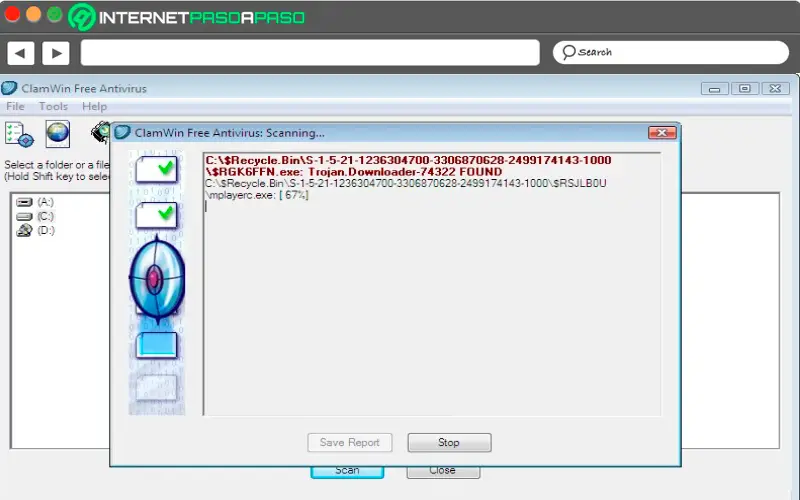Click the InternetPasoaPaso logo
The image size is (800, 500).
186,17
